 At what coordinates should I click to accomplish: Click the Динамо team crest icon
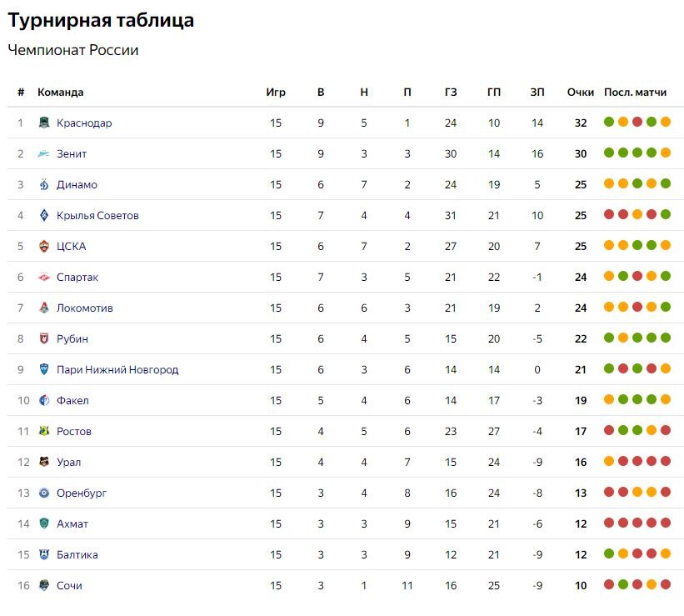coord(44,184)
